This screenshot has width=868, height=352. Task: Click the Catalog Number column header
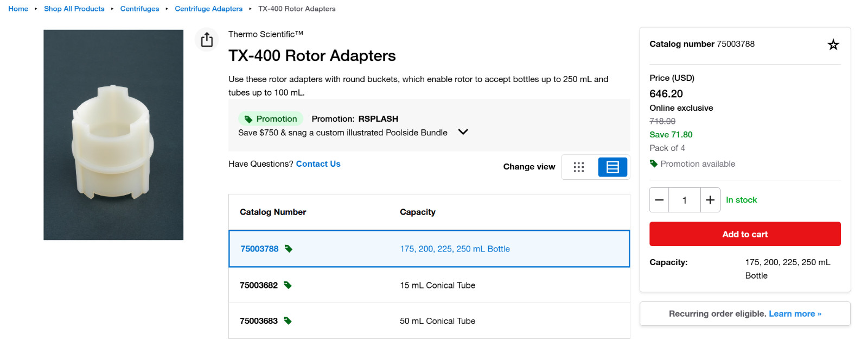(273, 212)
